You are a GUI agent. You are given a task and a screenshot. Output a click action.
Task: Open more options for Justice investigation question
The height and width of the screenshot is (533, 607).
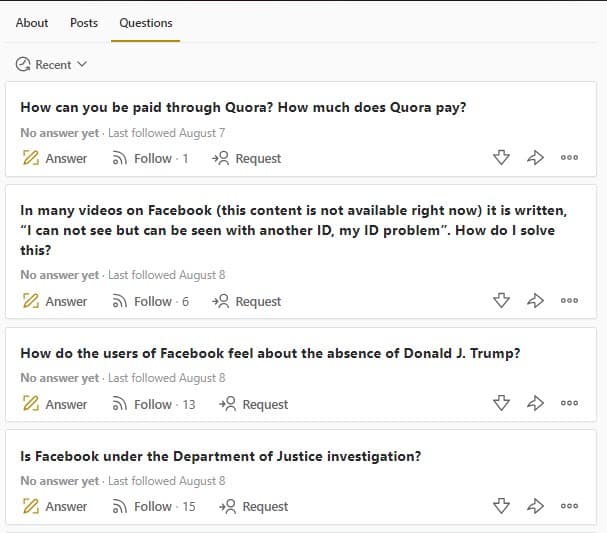click(x=569, y=506)
